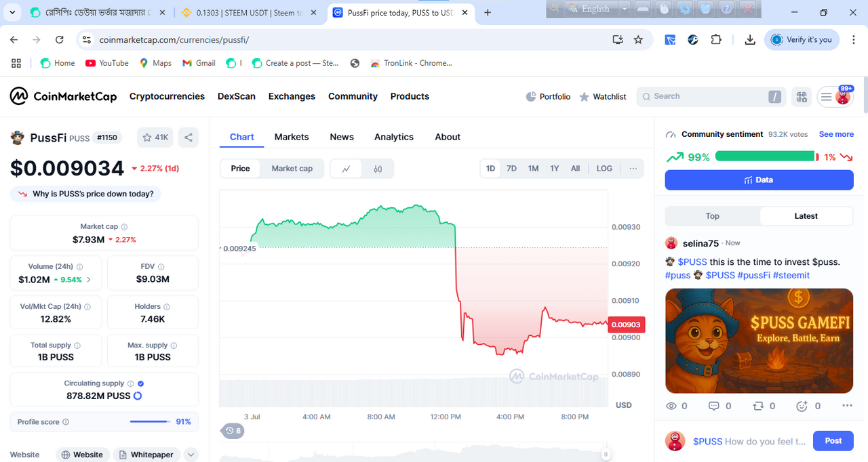Viewport: 868px width, 462px height.
Task: Open the Exchanges nav menu
Action: click(x=292, y=96)
